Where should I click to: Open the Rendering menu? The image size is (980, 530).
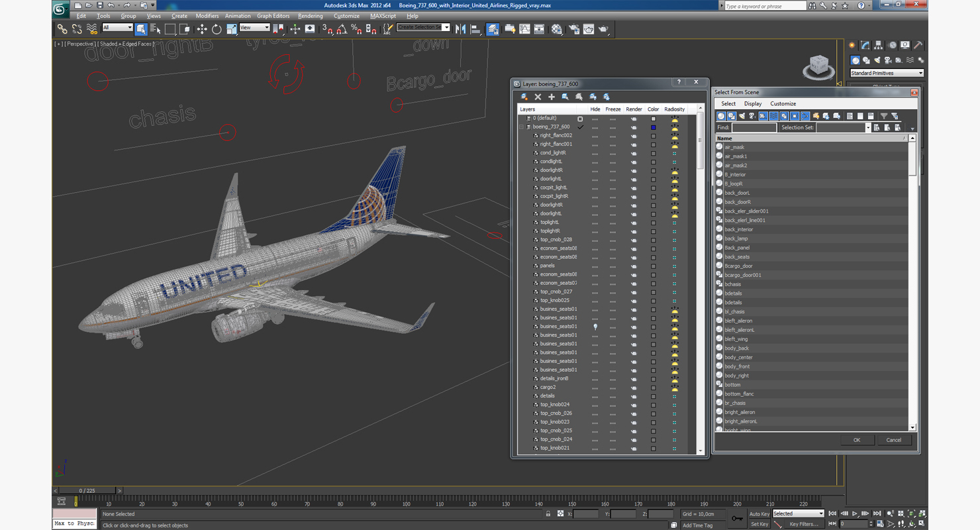311,16
